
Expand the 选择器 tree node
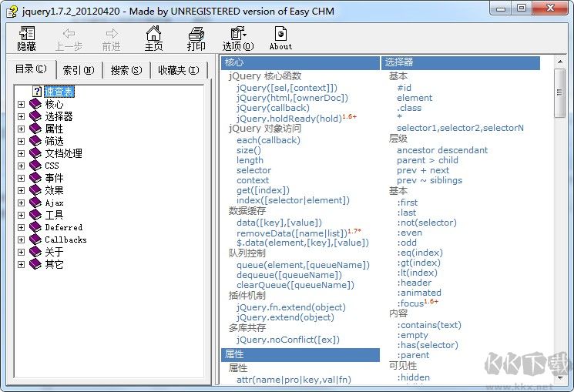click(22, 117)
